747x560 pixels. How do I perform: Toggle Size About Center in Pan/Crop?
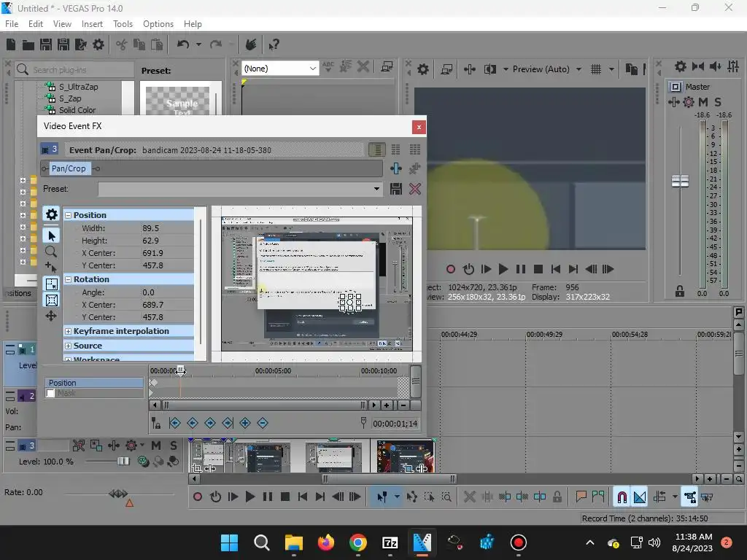tap(52, 300)
